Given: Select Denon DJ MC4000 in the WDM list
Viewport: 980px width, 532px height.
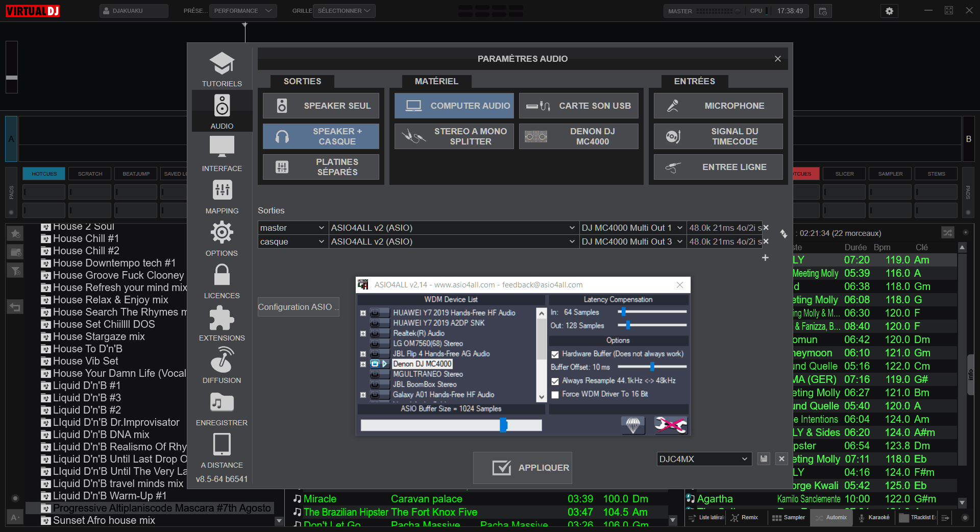Looking at the screenshot, I should pos(422,364).
